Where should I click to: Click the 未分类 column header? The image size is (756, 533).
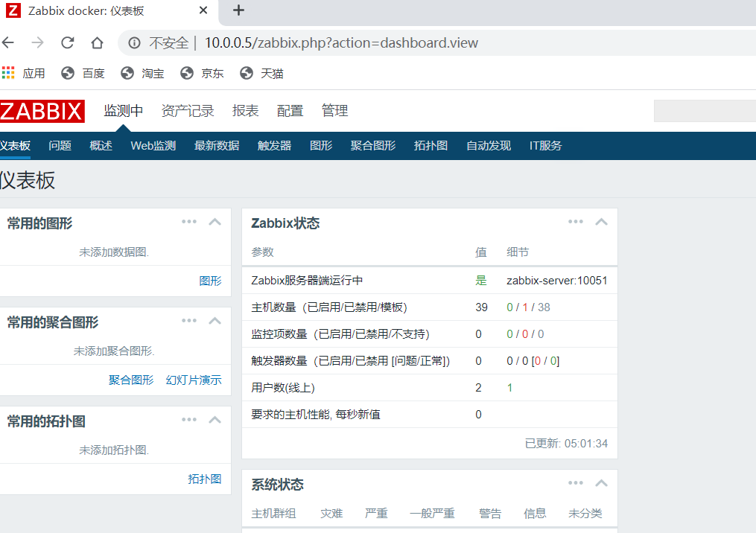click(585, 514)
